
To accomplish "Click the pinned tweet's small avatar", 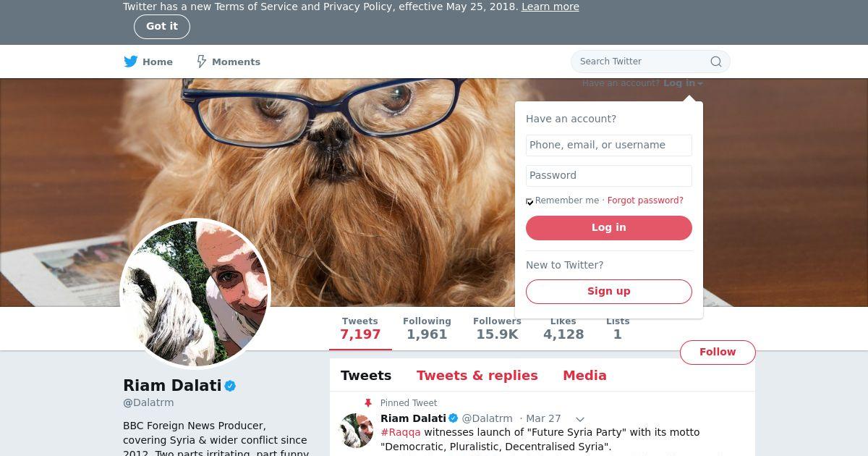I will tap(357, 431).
